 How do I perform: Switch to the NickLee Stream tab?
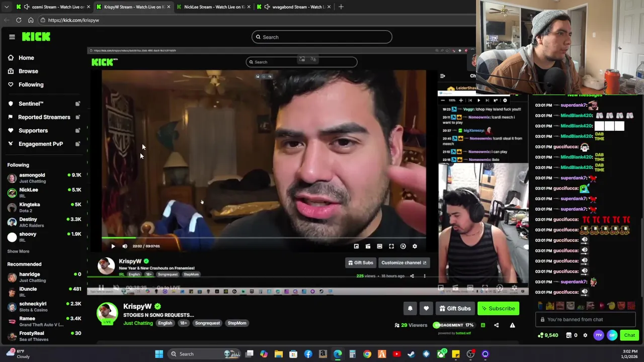(x=214, y=7)
